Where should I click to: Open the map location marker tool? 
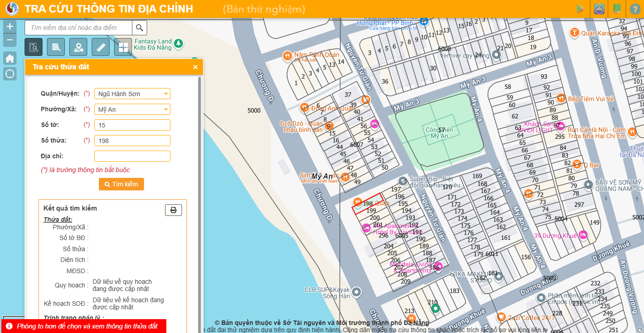pos(78,47)
